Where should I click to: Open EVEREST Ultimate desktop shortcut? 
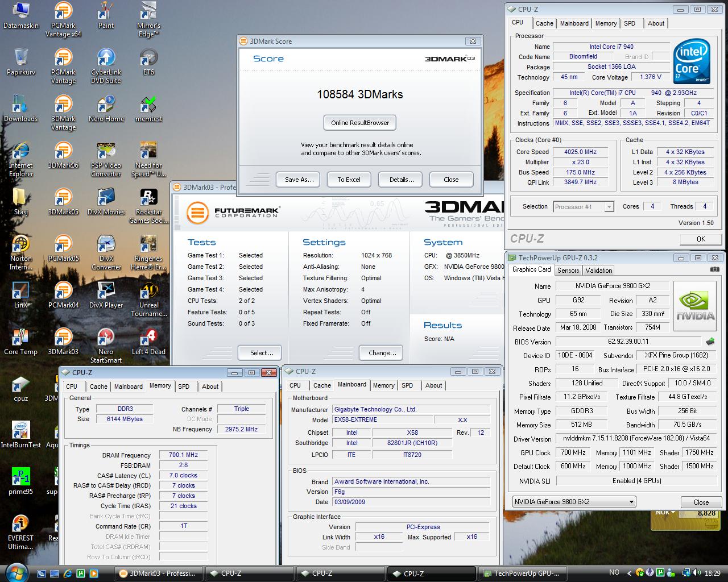point(21,533)
